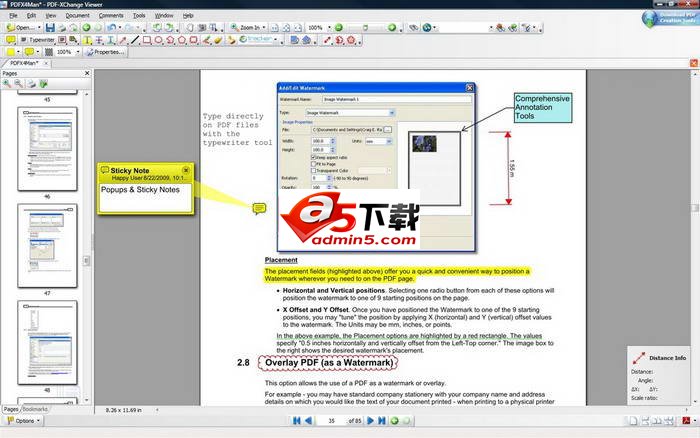Select the Eraser tool
This screenshot has height=438, width=700.
point(218,40)
